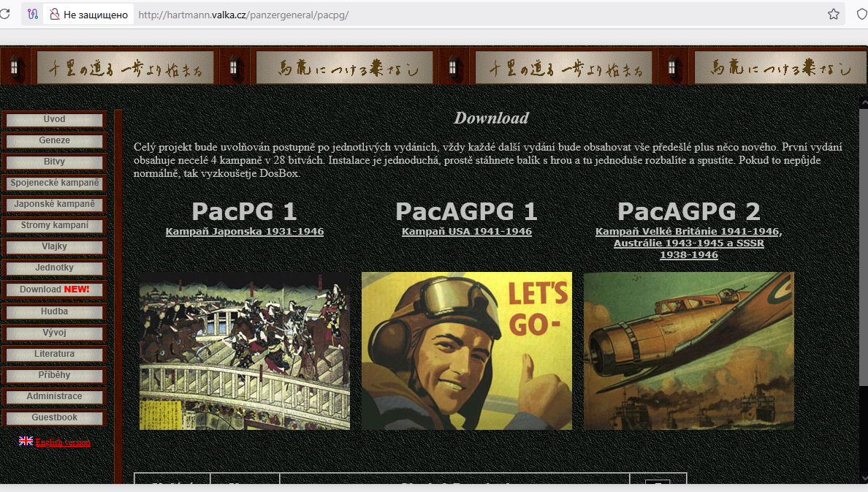This screenshot has height=492, width=868.
Task: Click the PacAGPG 2 heading
Action: pos(689,212)
